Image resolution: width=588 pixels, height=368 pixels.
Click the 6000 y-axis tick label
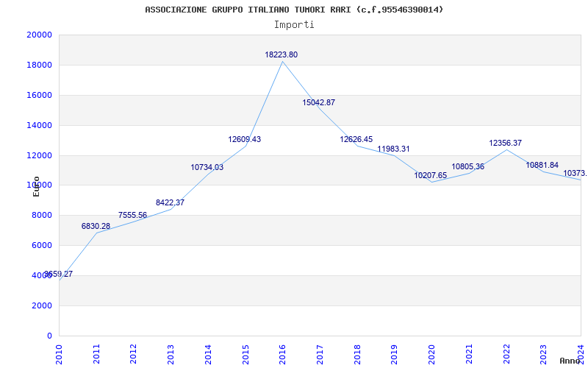(x=41, y=245)
